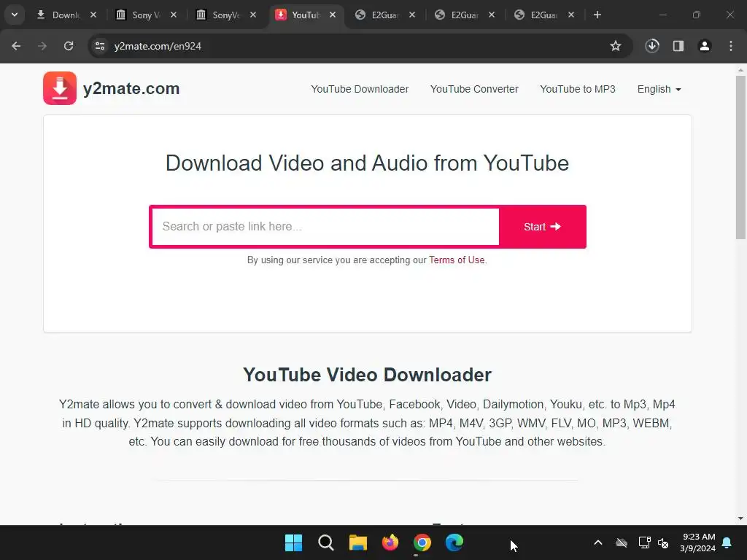Launch Firefox from the taskbar

(x=390, y=542)
